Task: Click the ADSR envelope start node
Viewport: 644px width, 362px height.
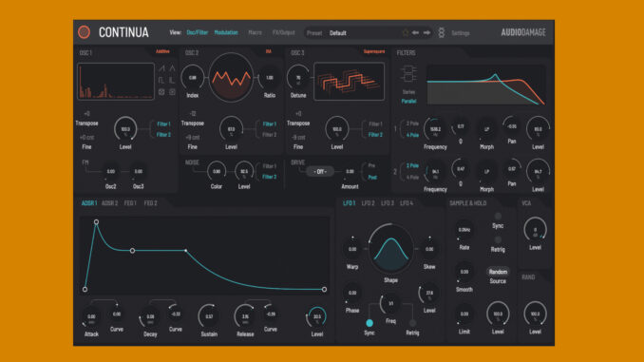Action: [x=85, y=289]
